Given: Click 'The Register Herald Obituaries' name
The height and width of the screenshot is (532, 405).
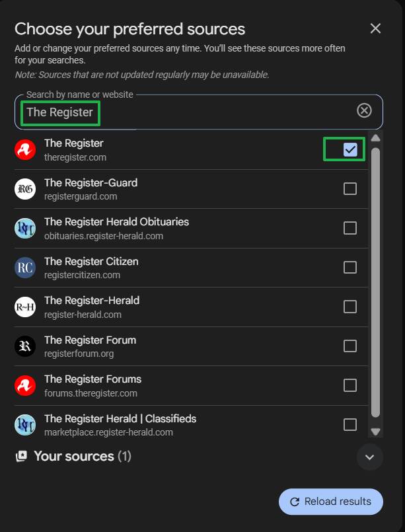Looking at the screenshot, I should pos(116,222).
